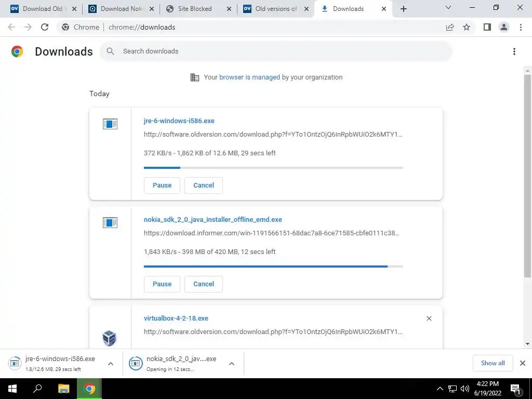Switch to Old versions of tab

(276, 9)
